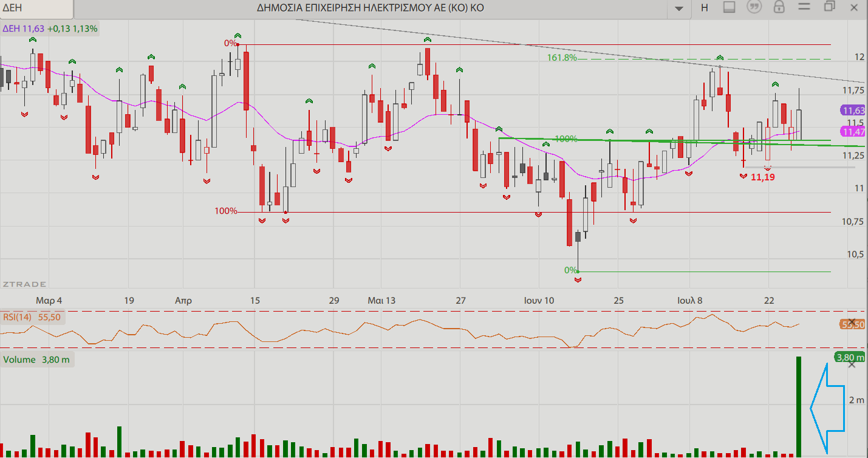
Task: Close the RSI indicator panel
Action: [x=852, y=322]
